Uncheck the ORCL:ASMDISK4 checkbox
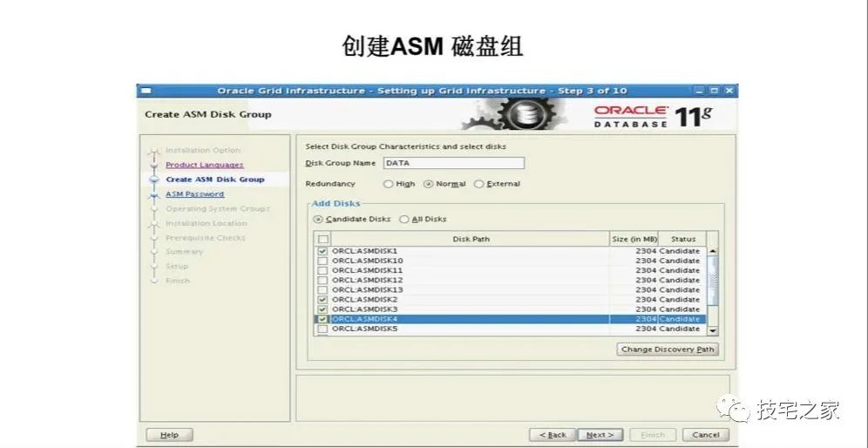Image resolution: width=868 pixels, height=448 pixels. coord(322,319)
